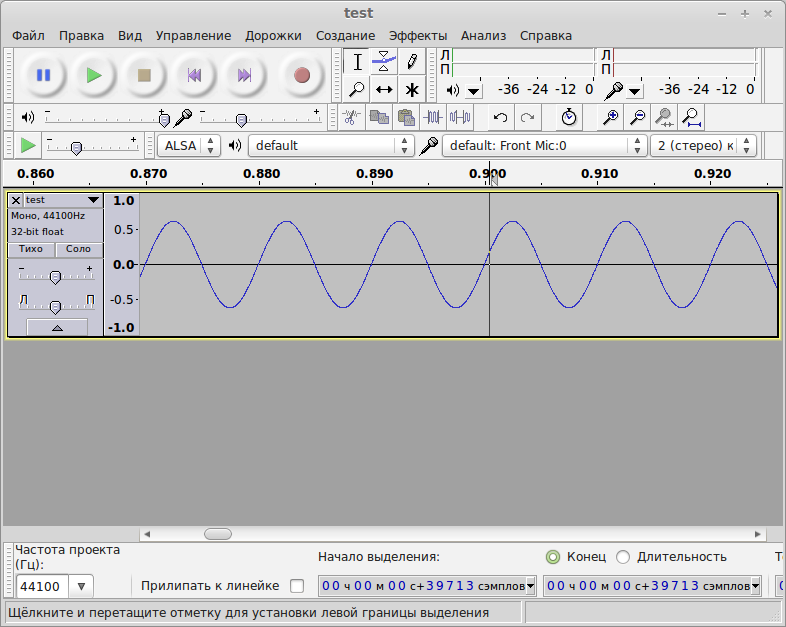Click the Record button
Image resolution: width=786 pixels, height=627 pixels.
[302, 75]
